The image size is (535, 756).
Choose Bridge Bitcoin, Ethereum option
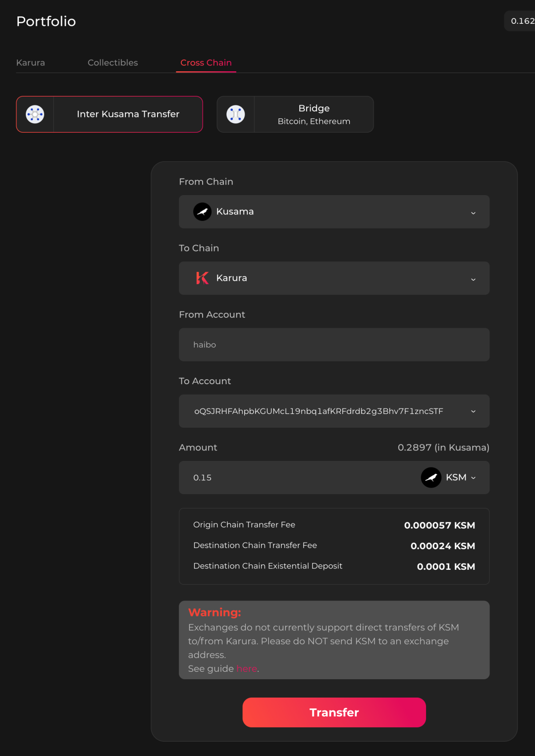point(314,114)
